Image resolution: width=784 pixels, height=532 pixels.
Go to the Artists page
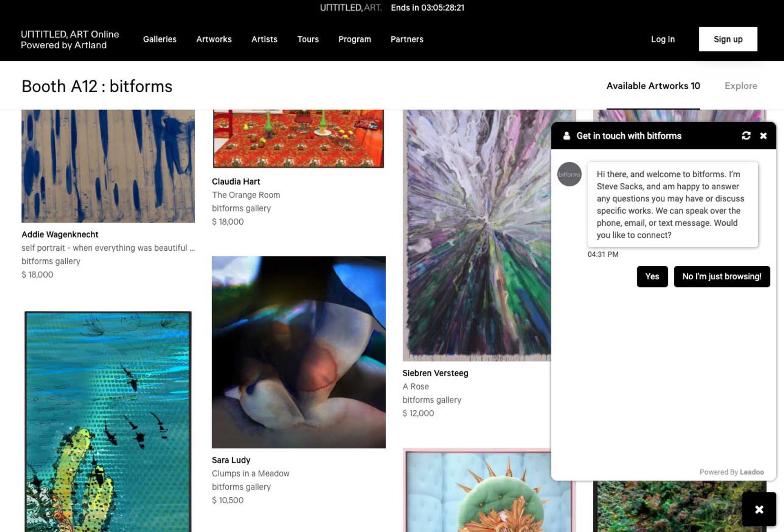(264, 39)
